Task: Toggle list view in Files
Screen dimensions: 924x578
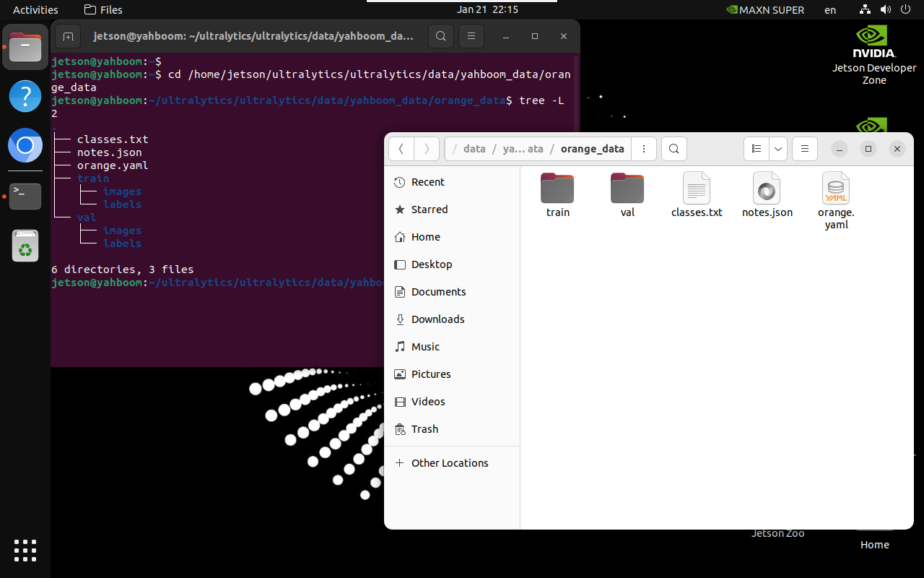Action: [757, 149]
